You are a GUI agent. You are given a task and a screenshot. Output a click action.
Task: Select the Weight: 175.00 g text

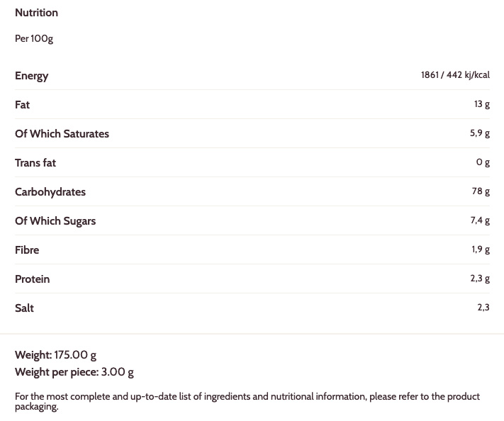point(55,355)
